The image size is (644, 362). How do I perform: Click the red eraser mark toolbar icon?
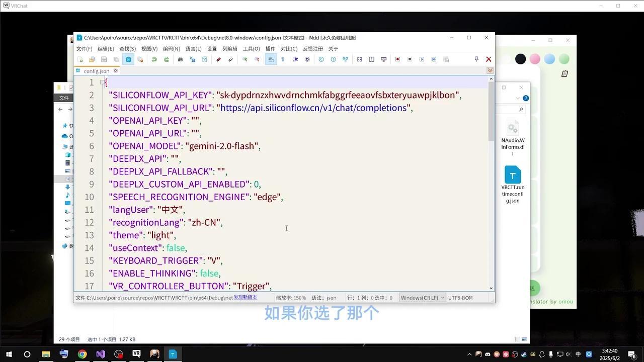click(x=218, y=59)
